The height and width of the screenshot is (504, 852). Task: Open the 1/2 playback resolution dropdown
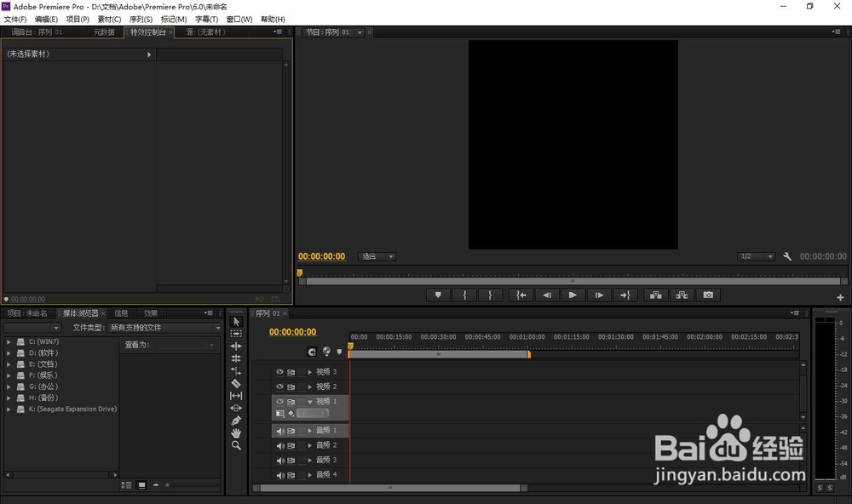click(x=756, y=256)
